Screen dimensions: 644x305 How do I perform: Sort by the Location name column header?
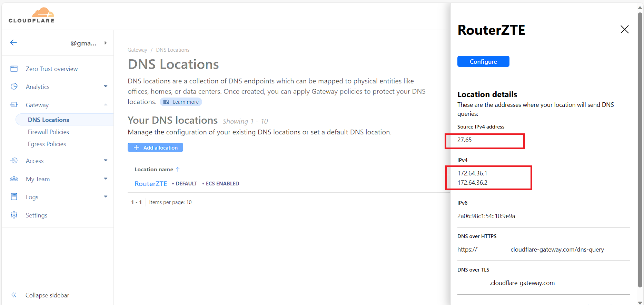point(154,170)
